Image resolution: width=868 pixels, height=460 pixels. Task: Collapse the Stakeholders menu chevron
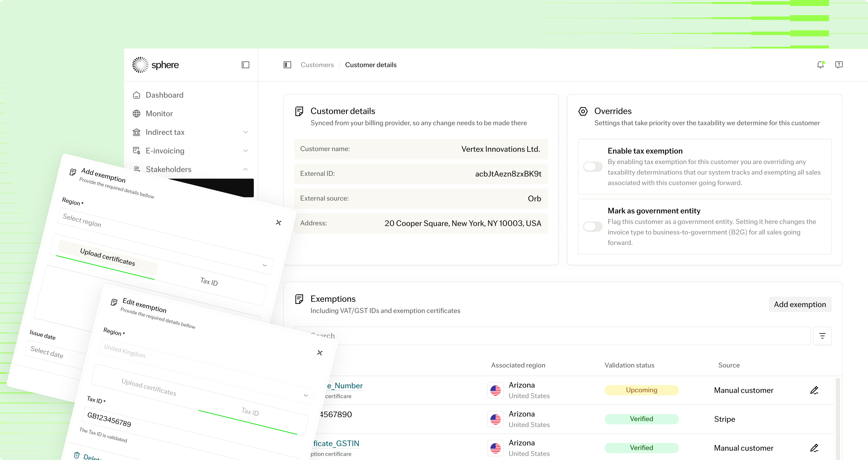[245, 169]
